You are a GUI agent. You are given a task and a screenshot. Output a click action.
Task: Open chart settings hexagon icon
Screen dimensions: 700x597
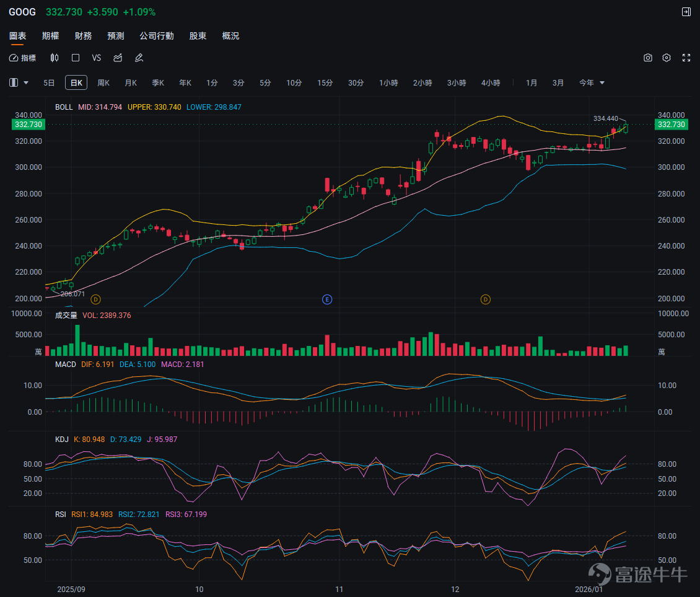tap(667, 58)
